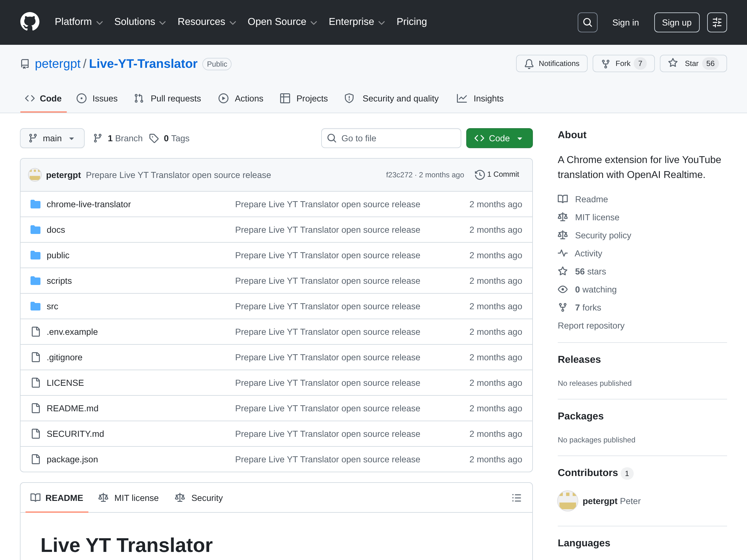Switch to Security tab in README panel
This screenshot has height=560, width=747.
(x=199, y=497)
